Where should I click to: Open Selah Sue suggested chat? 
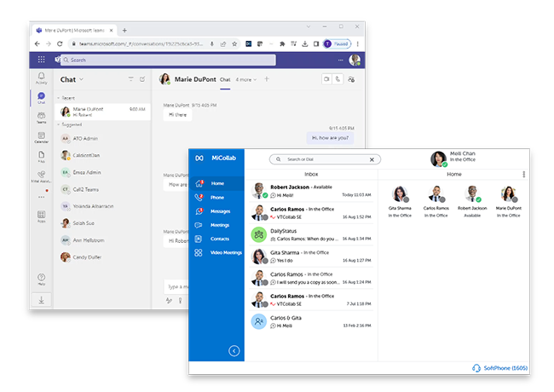(x=103, y=223)
